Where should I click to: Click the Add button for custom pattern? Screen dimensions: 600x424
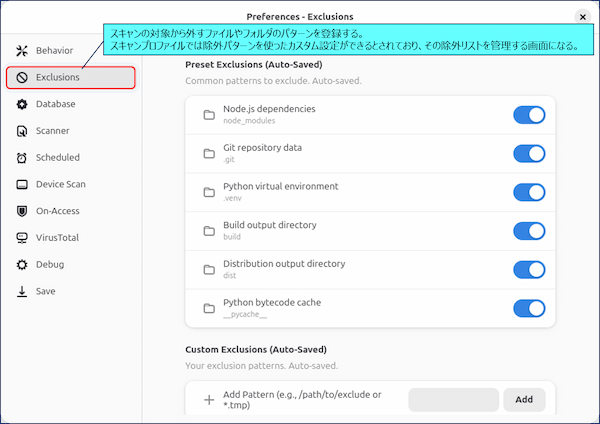coord(524,400)
